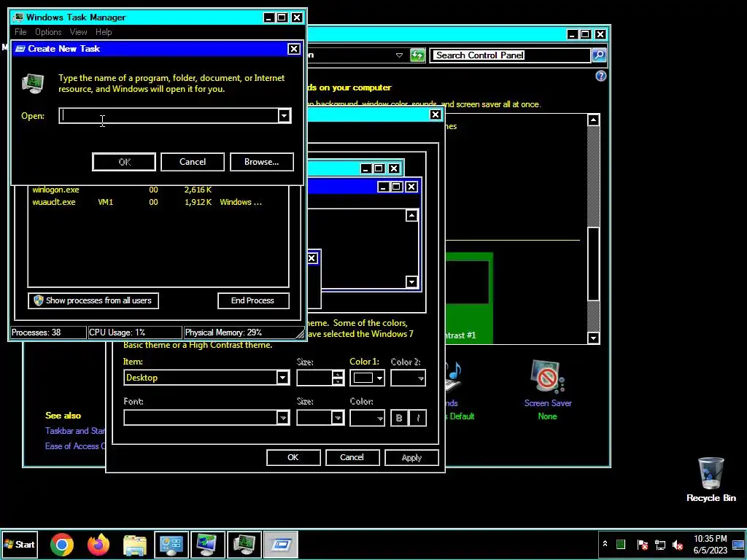Click OK in the Create New Task dialog
Screen dimensions: 747x560
[124, 162]
